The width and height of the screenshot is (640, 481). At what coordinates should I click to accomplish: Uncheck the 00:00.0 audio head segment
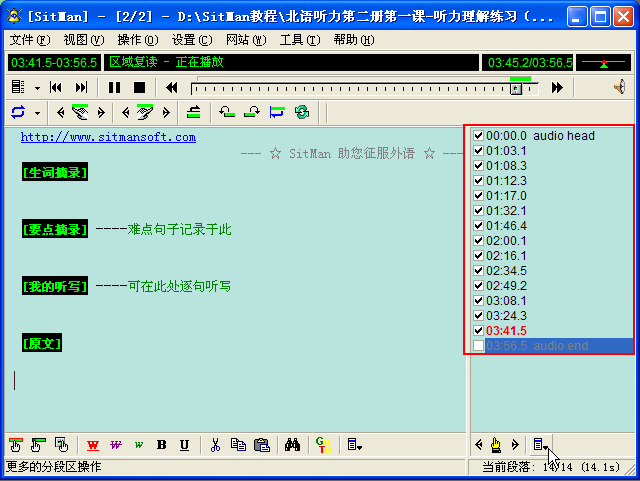click(x=478, y=136)
